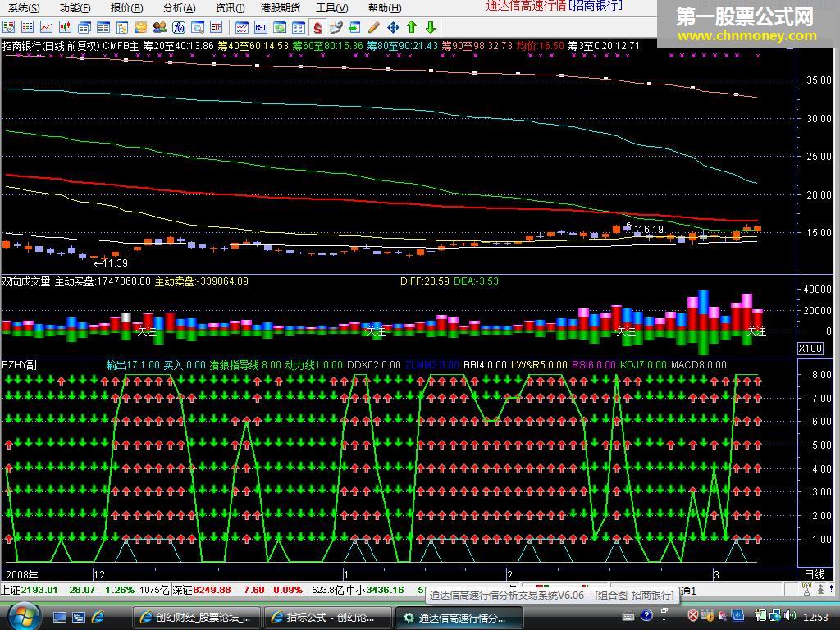840x630 pixels.
Task: Click the 深证 index value 8249.88
Action: click(x=212, y=590)
